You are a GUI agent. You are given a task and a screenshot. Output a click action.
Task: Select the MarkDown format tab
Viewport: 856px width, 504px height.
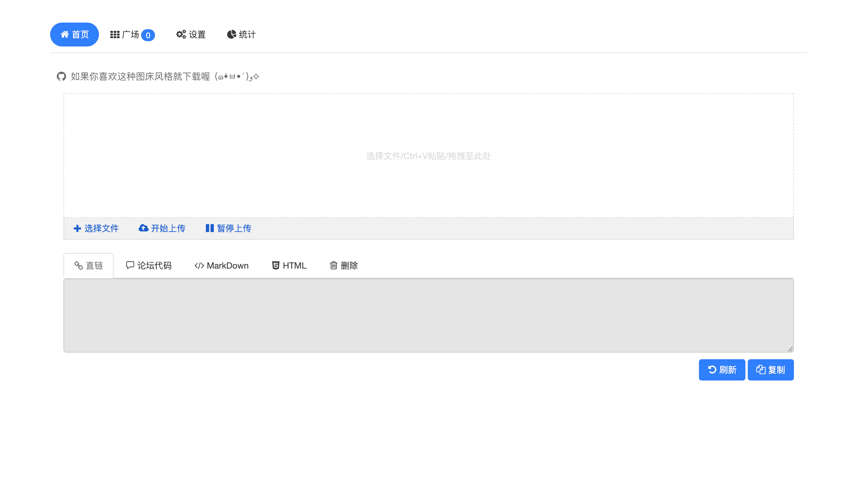tap(221, 266)
